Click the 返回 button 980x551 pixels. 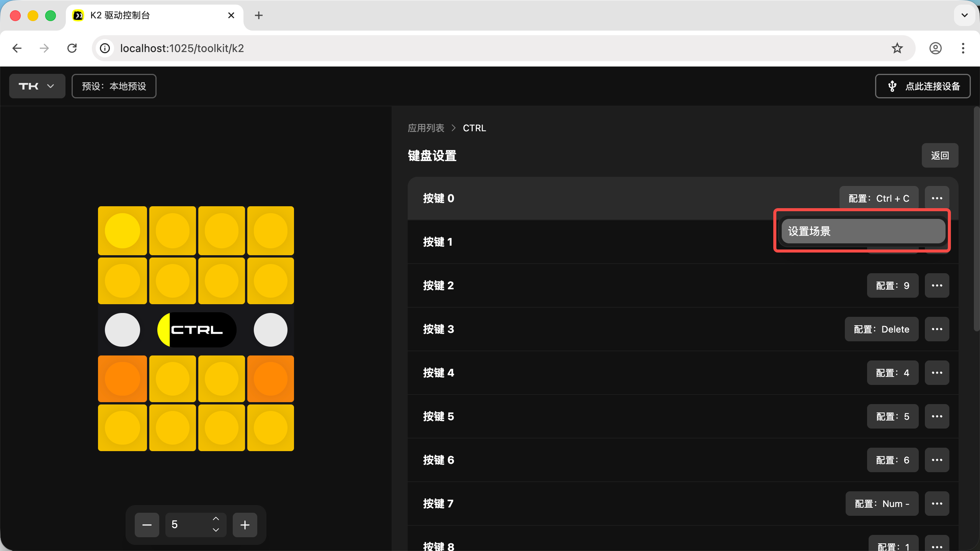tap(940, 155)
